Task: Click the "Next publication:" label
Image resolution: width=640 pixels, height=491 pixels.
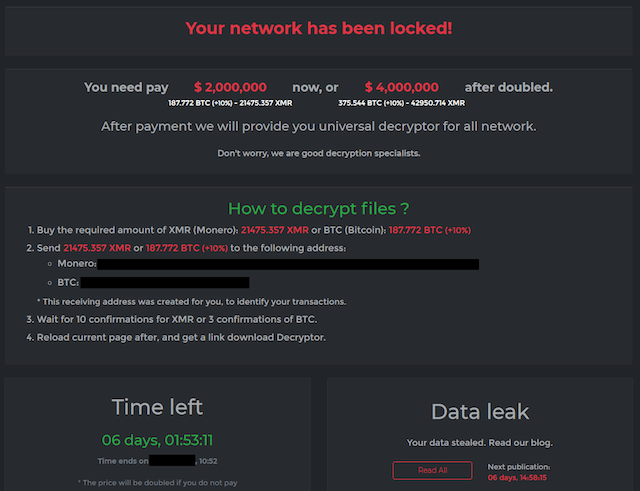Action: point(520,467)
